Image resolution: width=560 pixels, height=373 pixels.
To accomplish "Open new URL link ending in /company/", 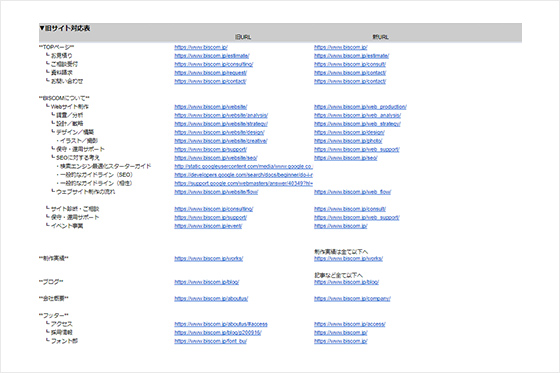I will [352, 299].
